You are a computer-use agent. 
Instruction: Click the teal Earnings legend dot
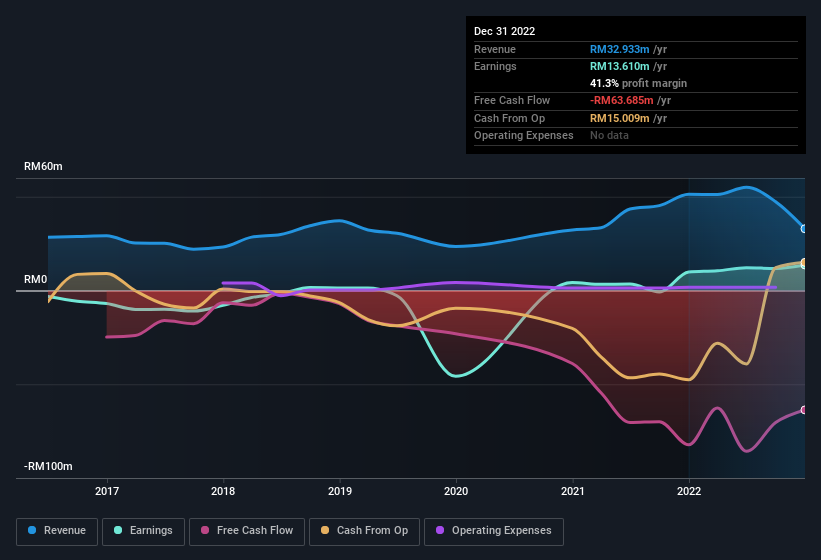tap(119, 530)
